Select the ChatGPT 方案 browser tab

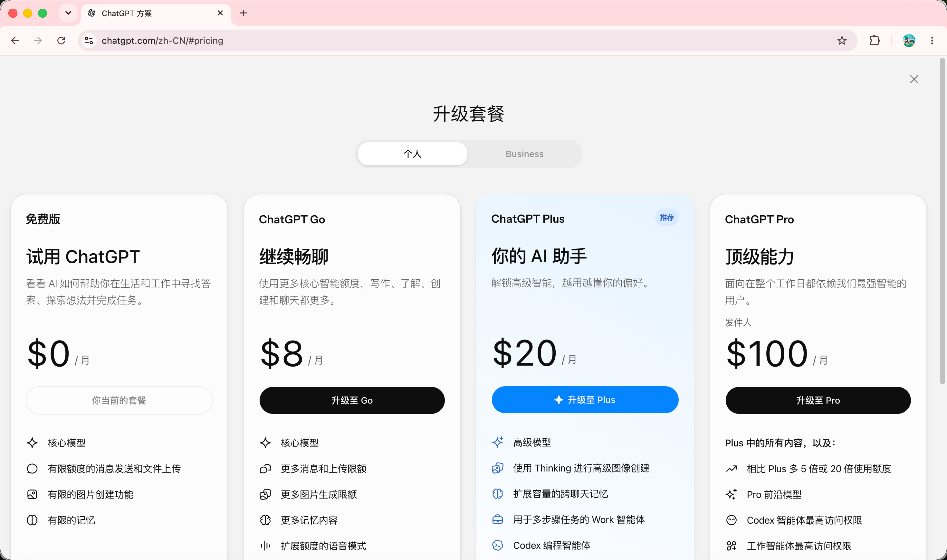pyautogui.click(x=156, y=13)
